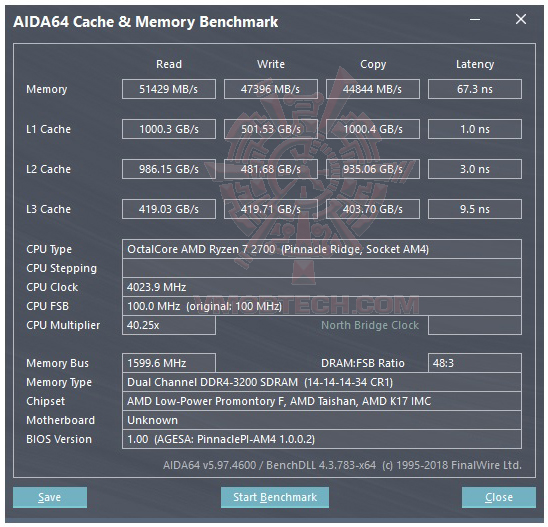Click Motherboard value Unknown
This screenshot has height=527, width=548.
[322, 420]
